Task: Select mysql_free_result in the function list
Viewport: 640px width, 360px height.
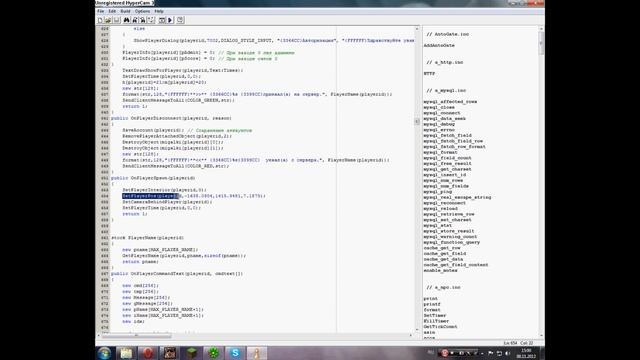Action: (x=447, y=163)
